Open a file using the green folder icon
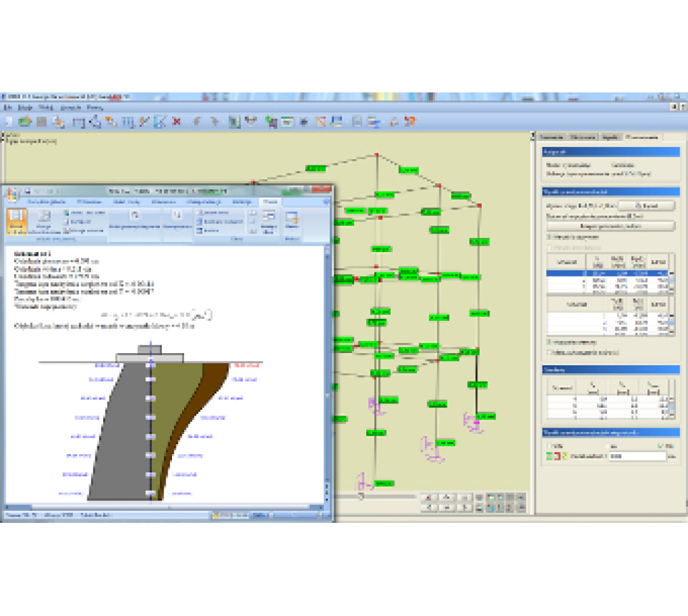This screenshot has height=616, width=688. click(26, 122)
